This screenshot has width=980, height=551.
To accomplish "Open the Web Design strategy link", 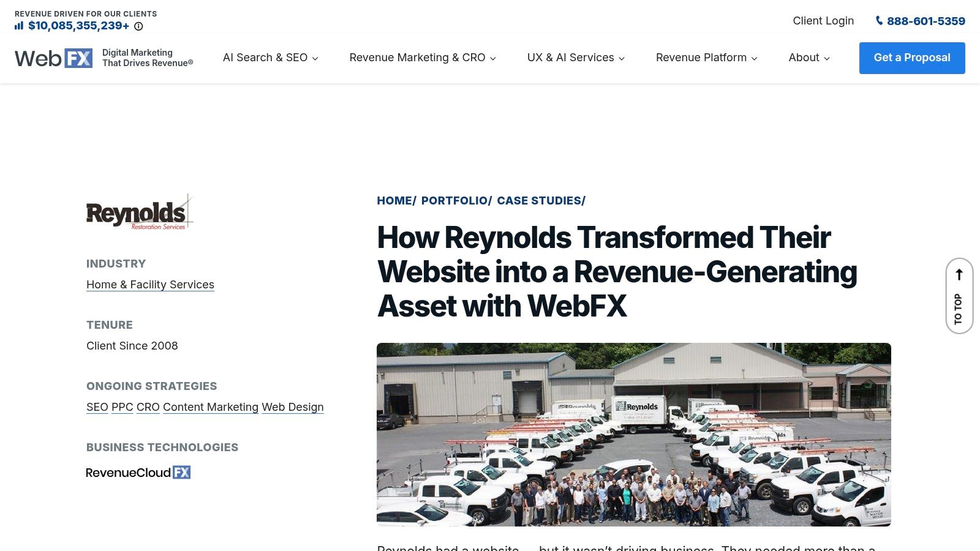I will click(x=293, y=407).
